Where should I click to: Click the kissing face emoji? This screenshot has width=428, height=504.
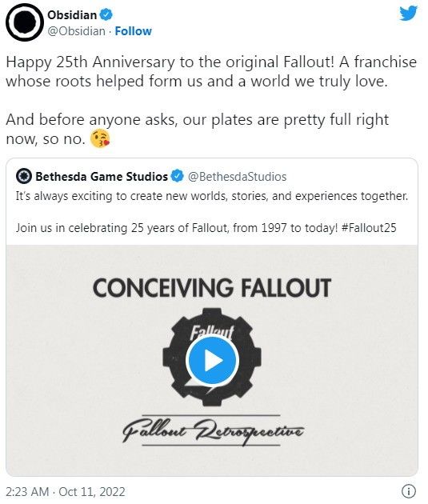click(100, 139)
